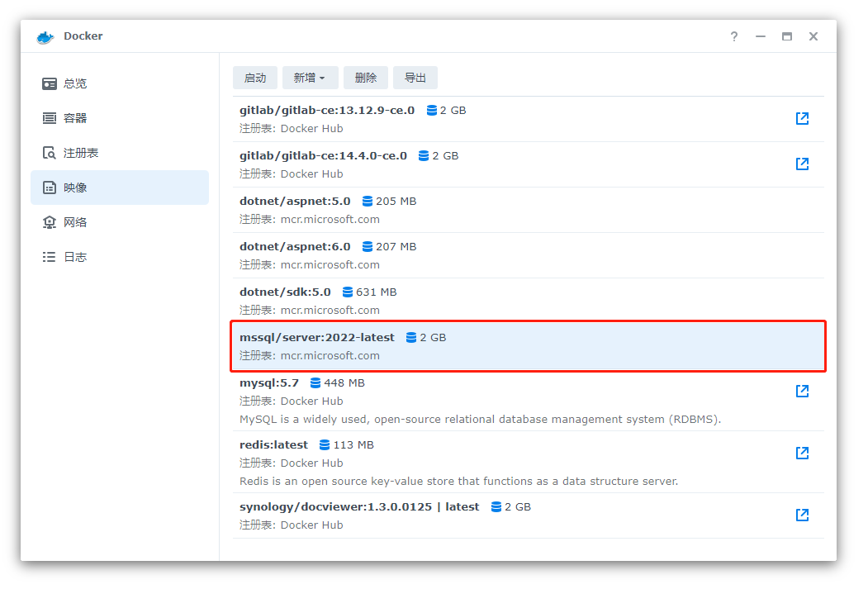
Task: Open external link for synology/docviewer image
Action: (x=802, y=515)
